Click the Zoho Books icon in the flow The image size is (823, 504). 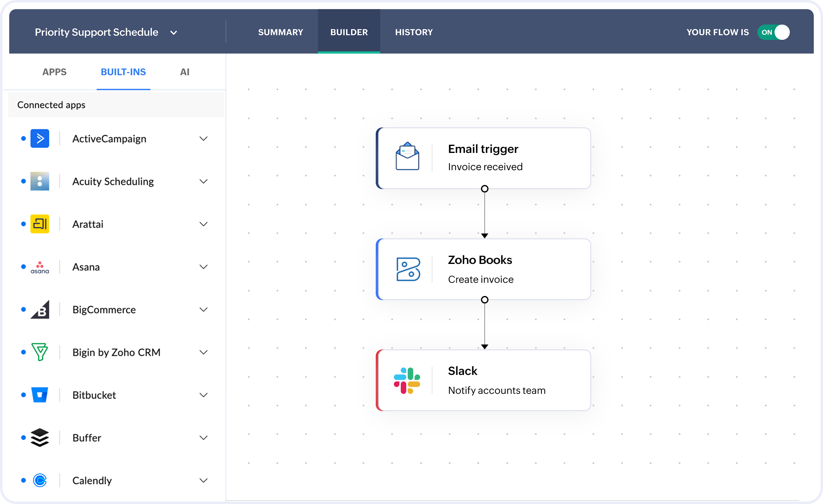(x=408, y=269)
